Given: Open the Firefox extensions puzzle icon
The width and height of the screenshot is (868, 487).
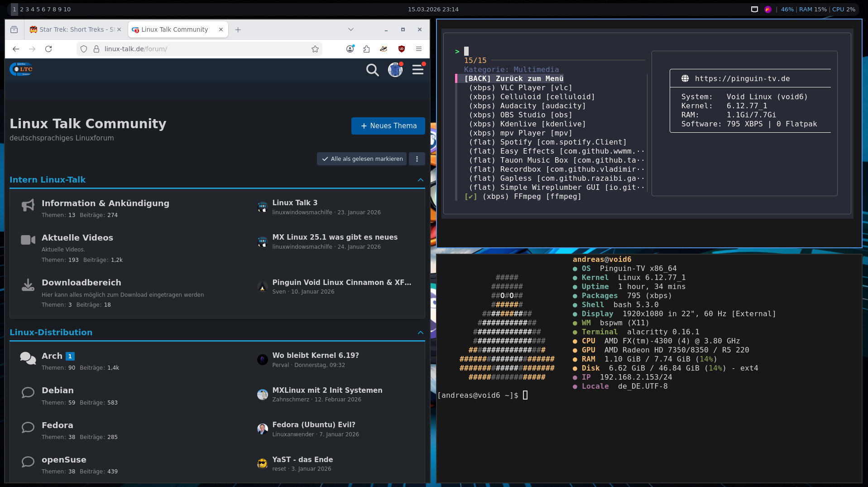Looking at the screenshot, I should [x=366, y=49].
